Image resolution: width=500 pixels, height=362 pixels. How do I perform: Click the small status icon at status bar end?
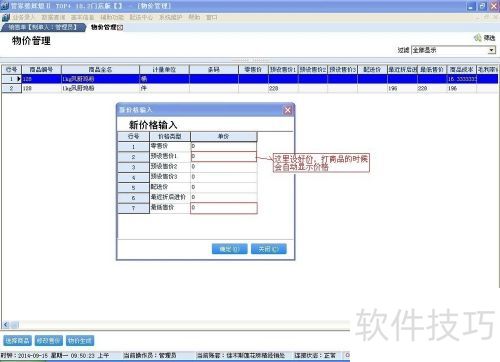(347, 355)
